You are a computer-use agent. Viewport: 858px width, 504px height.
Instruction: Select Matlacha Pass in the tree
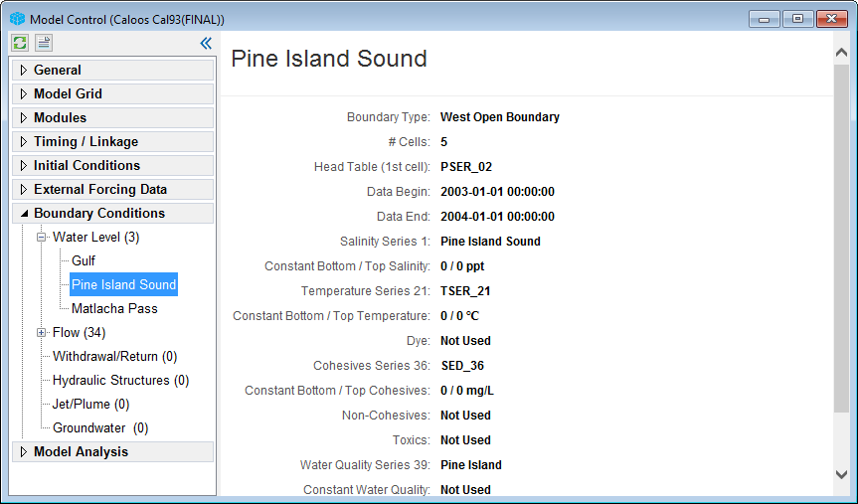(x=114, y=309)
